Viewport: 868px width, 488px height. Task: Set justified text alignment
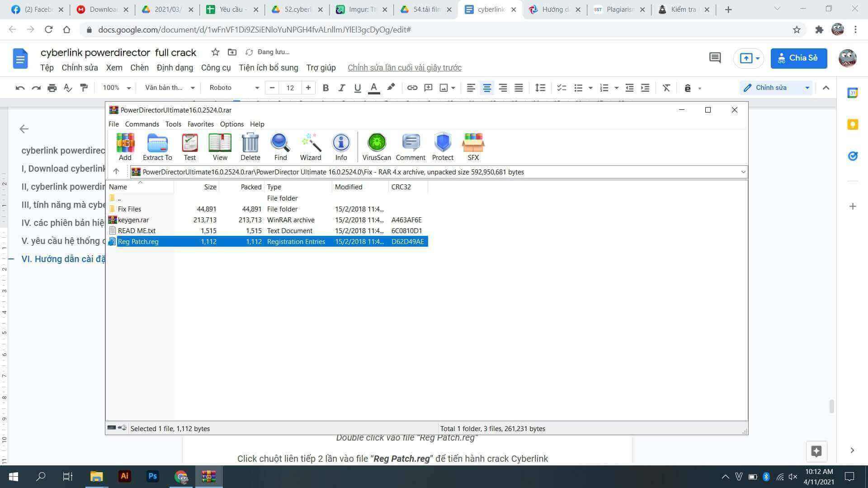point(519,88)
